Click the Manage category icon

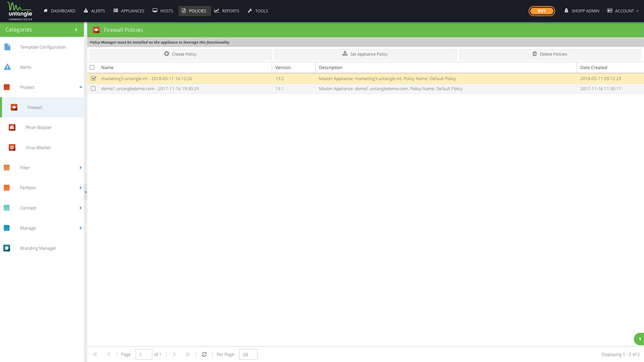[x=7, y=228]
